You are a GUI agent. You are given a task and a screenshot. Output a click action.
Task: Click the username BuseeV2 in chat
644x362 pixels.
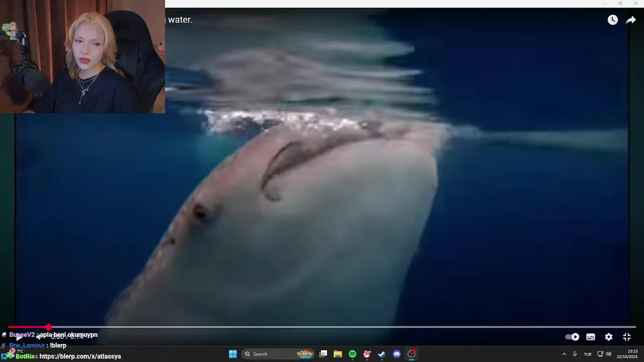coord(22,335)
